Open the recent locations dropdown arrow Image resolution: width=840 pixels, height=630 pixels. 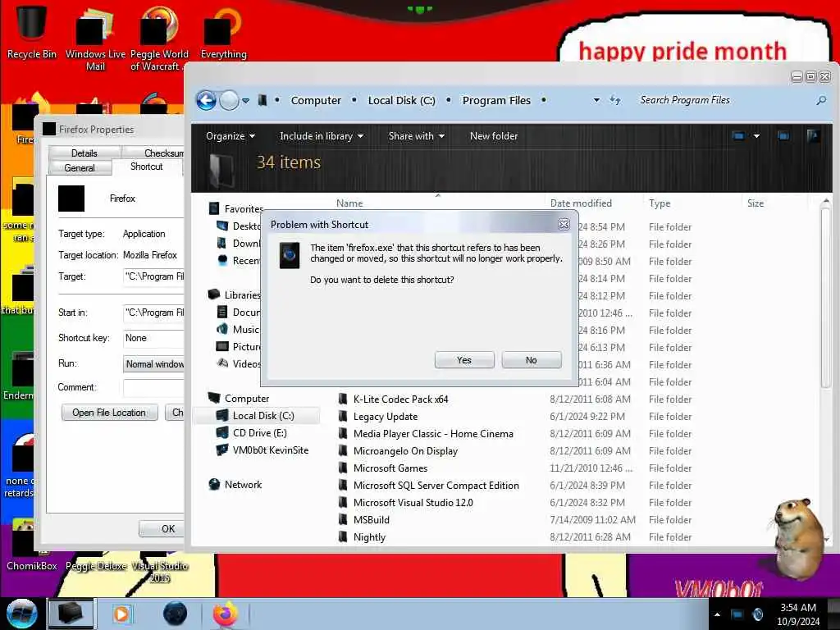pos(245,101)
